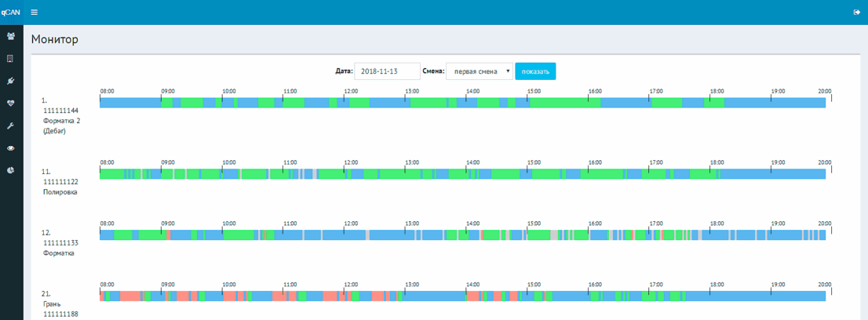This screenshot has height=320, width=868.
Task: Click machine number 111111133
Action: [x=60, y=242]
